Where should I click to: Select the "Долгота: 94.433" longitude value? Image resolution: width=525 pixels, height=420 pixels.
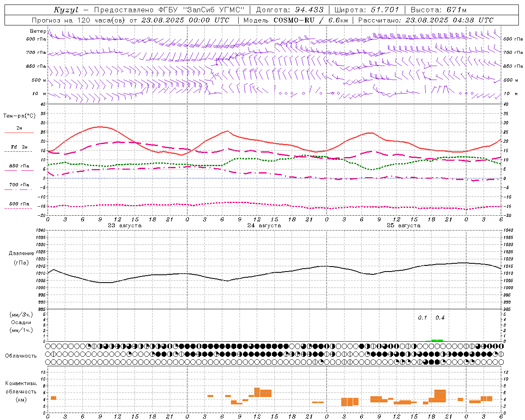click(x=290, y=10)
